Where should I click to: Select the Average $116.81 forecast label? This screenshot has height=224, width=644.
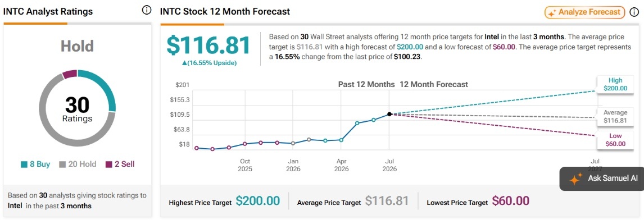615,117
